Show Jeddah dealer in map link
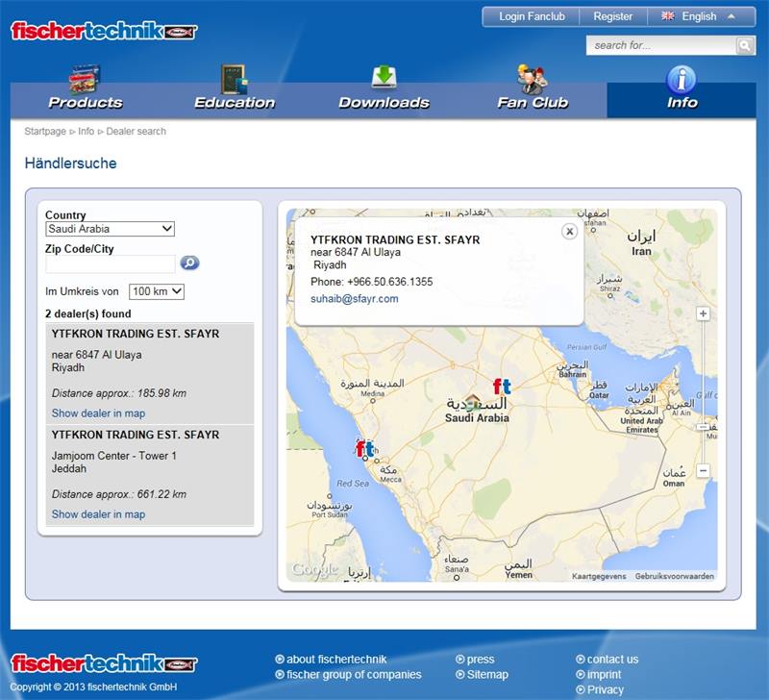The width and height of the screenshot is (769, 700). [98, 514]
